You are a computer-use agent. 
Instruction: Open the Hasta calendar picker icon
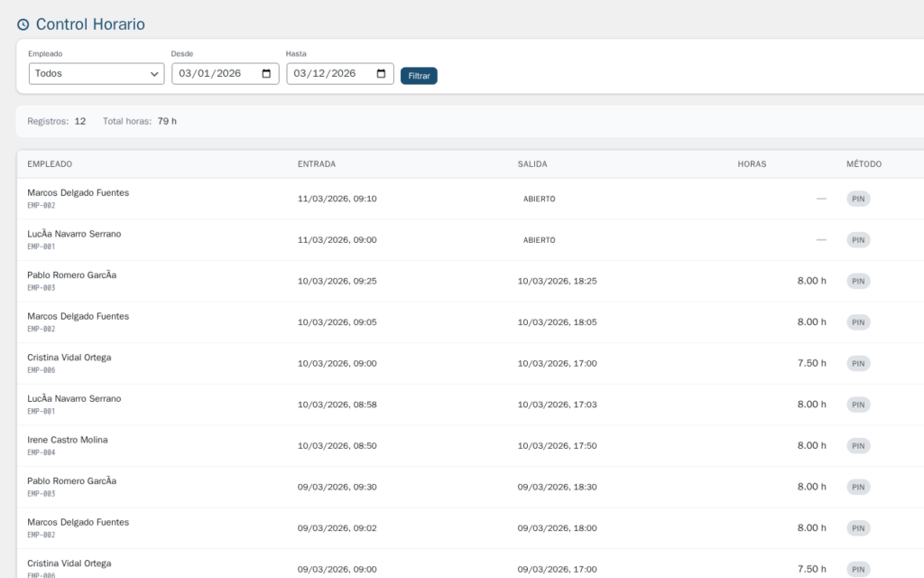coord(380,73)
